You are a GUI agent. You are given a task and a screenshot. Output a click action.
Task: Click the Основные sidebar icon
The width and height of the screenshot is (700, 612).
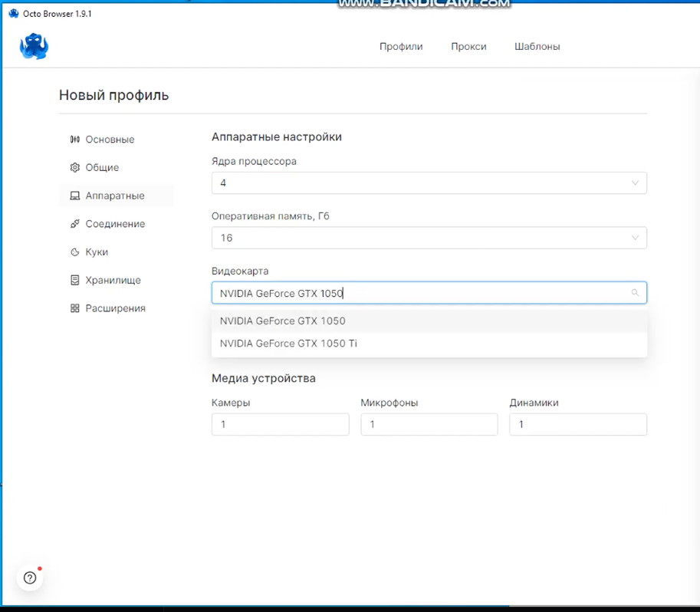click(x=75, y=140)
